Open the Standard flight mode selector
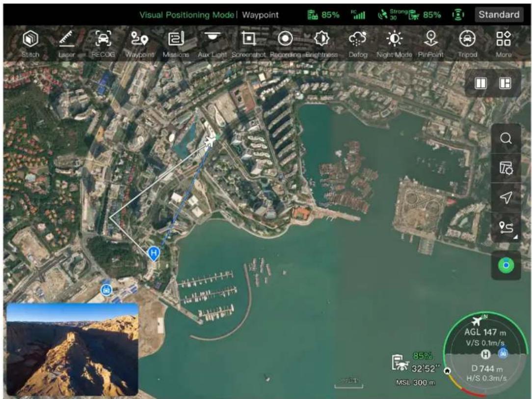Screen dimensions: 532x399 pos(499,15)
